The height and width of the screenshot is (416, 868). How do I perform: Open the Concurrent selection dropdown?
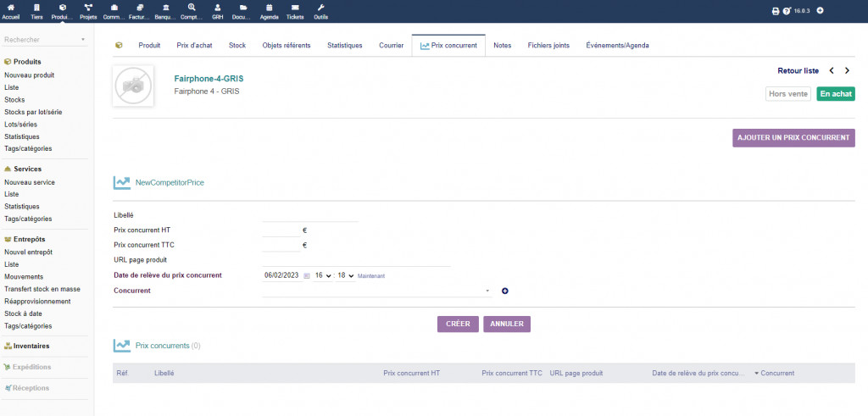[x=377, y=291]
